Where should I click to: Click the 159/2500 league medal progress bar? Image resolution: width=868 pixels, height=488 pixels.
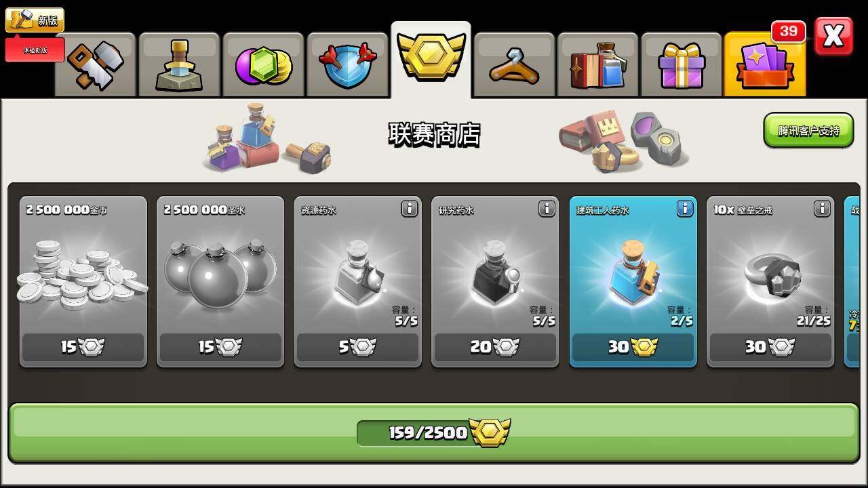coord(434,433)
